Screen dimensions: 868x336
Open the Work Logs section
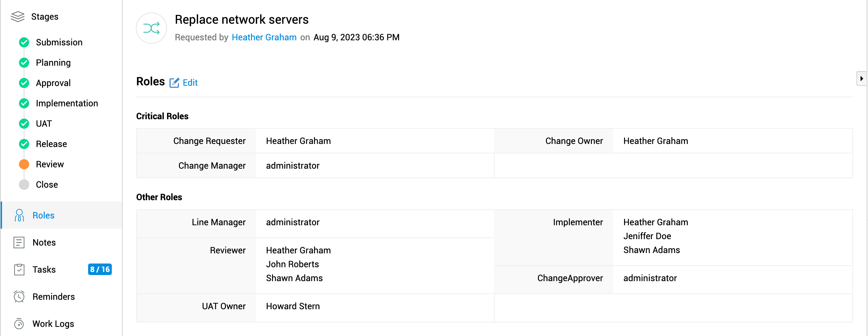(x=53, y=324)
